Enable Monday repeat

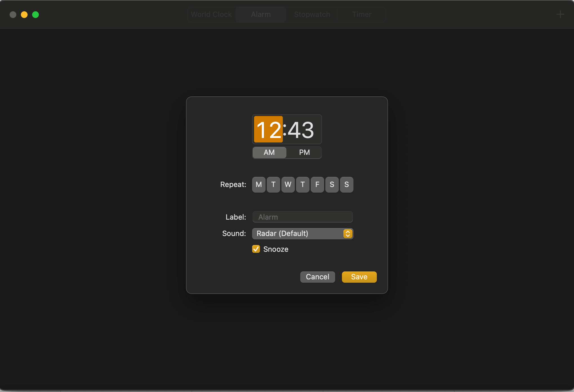(259, 184)
